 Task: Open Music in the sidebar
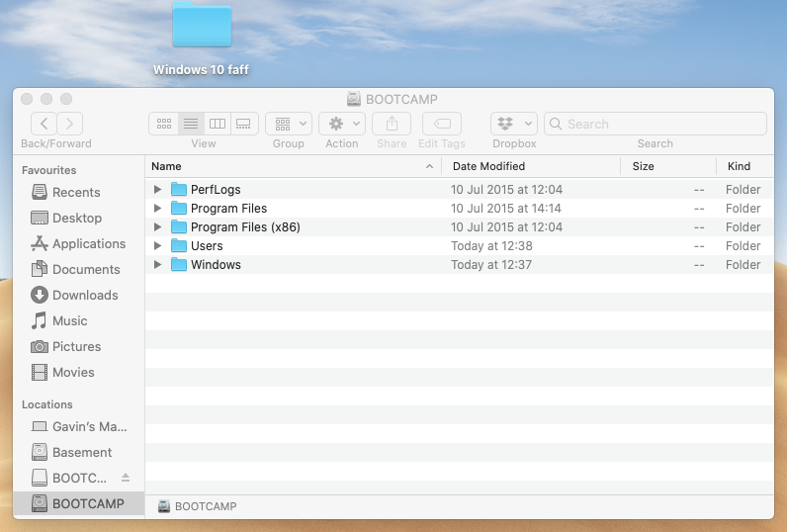pos(78,320)
